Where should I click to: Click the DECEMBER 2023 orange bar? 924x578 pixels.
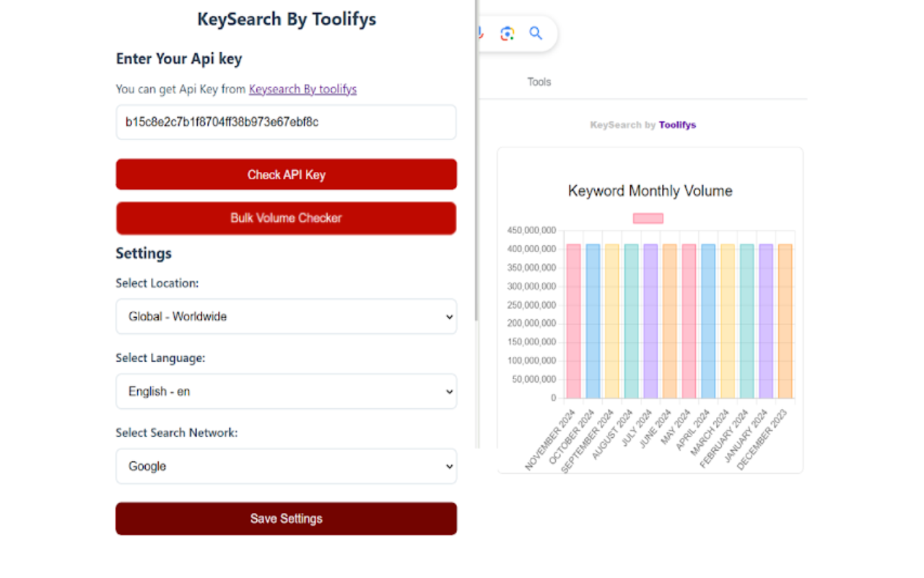coord(785,322)
